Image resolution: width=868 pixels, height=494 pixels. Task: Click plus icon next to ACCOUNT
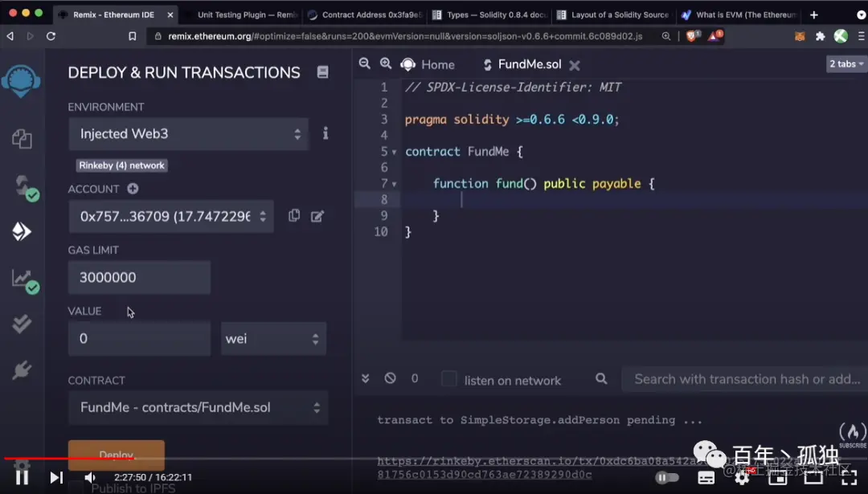(x=133, y=189)
